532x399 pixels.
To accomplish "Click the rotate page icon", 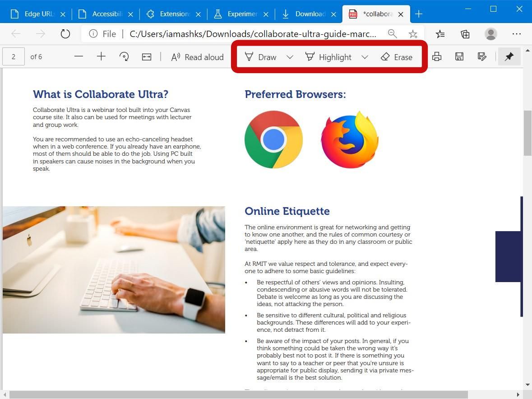I will pyautogui.click(x=124, y=57).
